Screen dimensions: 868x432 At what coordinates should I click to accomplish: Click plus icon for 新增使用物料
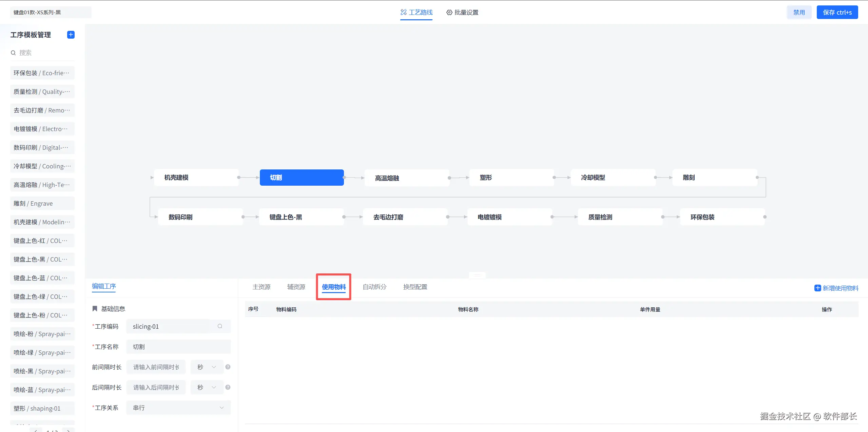(817, 288)
